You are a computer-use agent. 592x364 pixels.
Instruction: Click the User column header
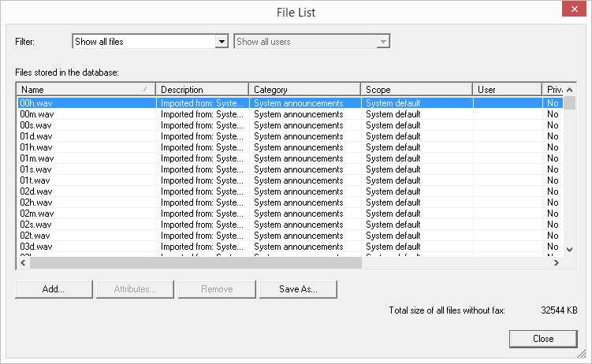pos(507,90)
